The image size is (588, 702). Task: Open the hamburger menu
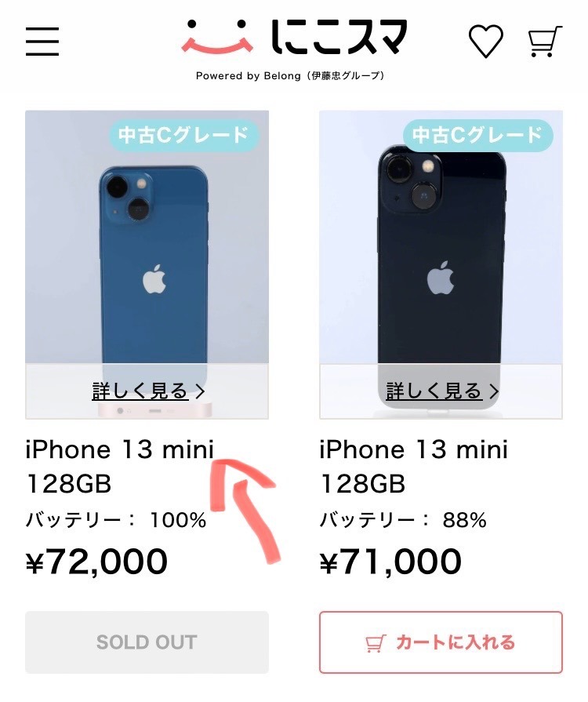click(42, 42)
